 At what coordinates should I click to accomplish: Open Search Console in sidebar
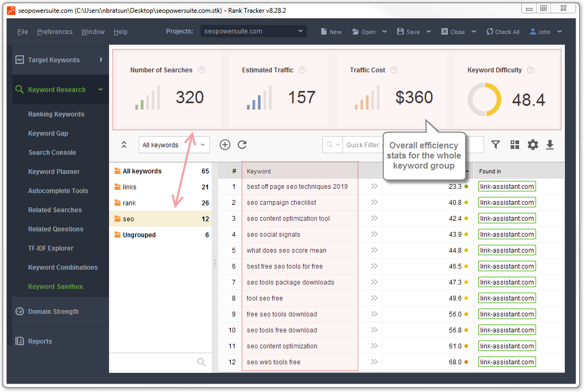coord(52,153)
